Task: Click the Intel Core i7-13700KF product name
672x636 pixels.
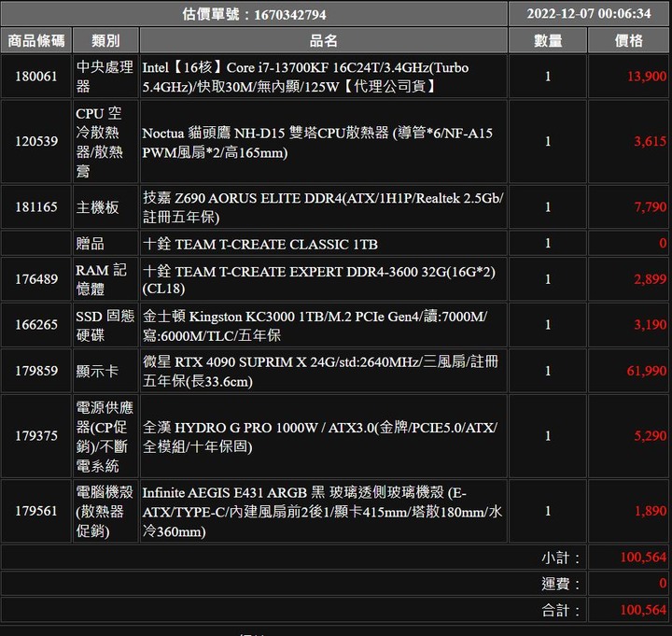Action: pos(305,77)
